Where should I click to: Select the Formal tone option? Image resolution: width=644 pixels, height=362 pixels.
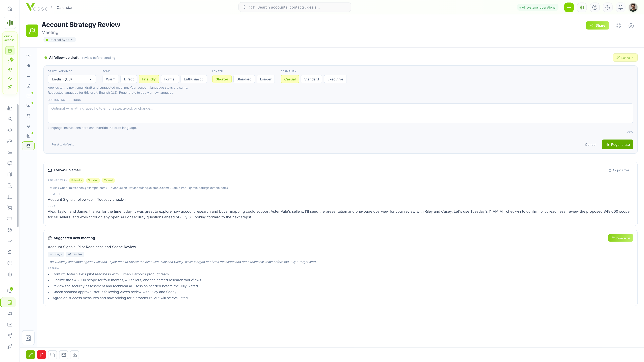point(170,79)
